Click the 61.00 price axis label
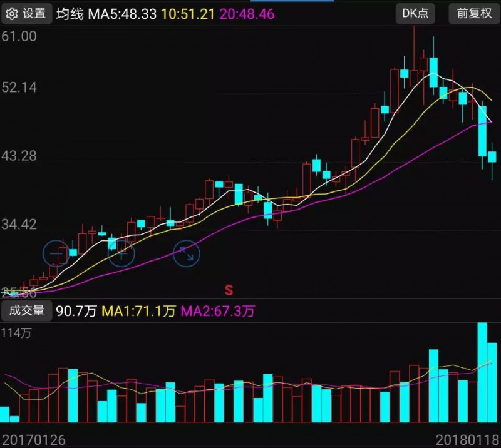Screen dimensions: 501x448 [20, 37]
